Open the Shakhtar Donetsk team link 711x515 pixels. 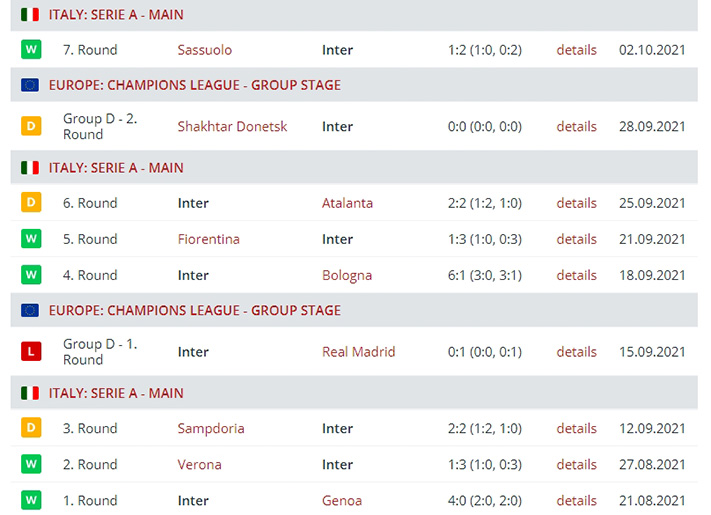[x=232, y=126]
